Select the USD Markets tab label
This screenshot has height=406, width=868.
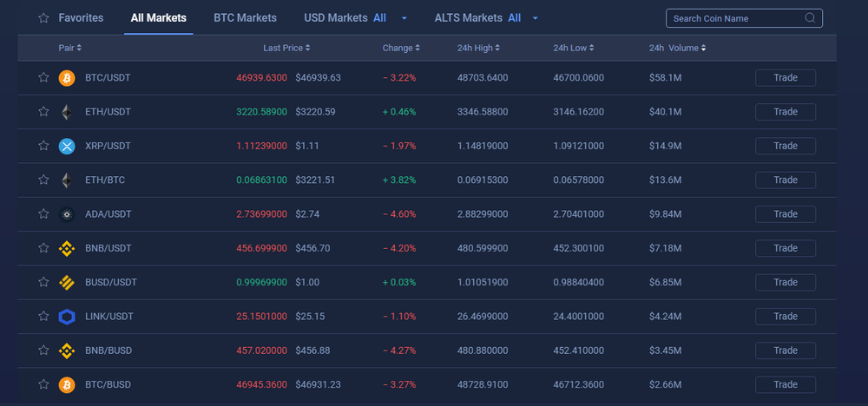335,17
